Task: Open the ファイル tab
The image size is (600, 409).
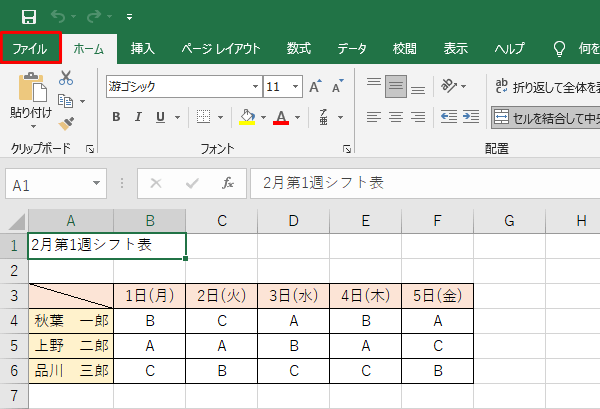Action: [30, 48]
